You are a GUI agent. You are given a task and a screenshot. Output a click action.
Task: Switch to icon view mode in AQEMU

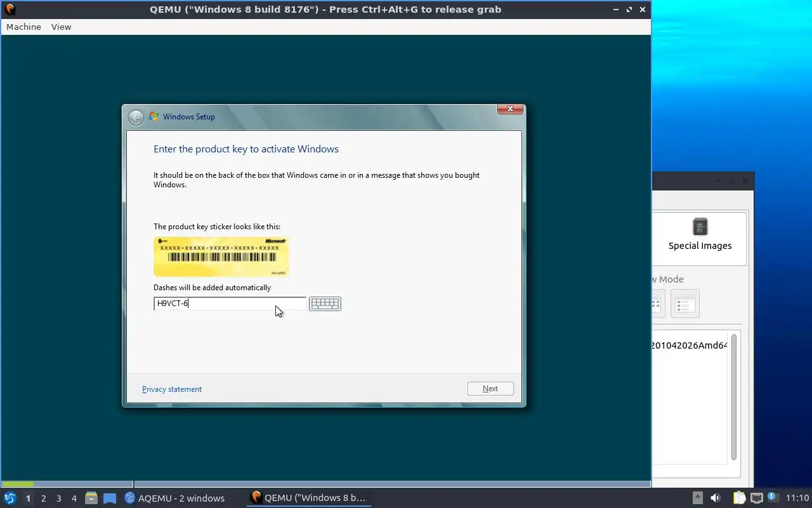click(657, 304)
